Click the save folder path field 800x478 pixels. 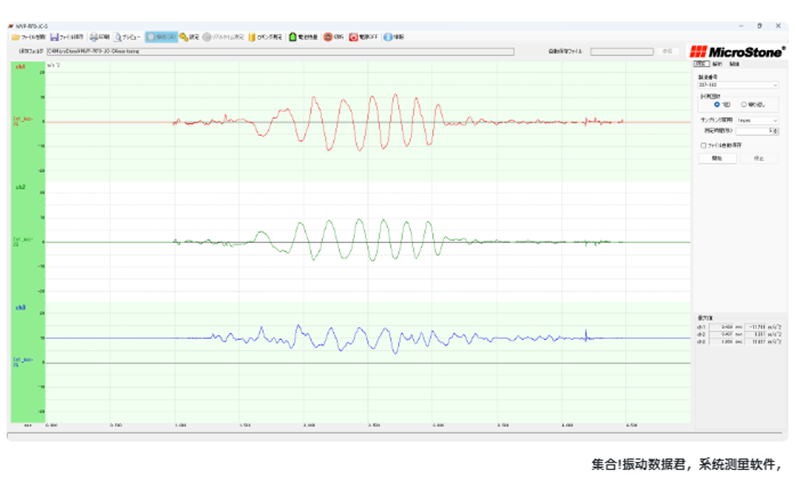pos(280,52)
